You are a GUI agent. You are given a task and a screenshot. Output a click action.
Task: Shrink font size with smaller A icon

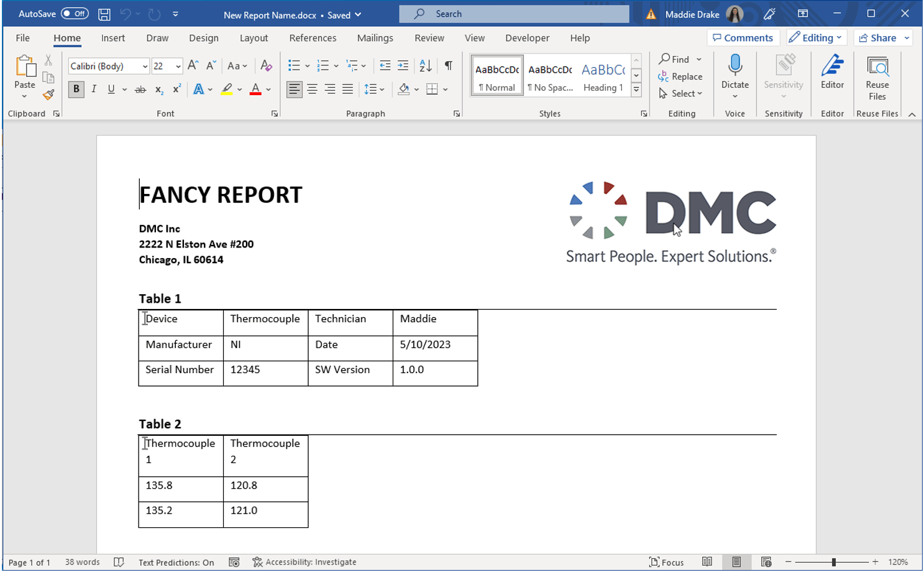coord(211,65)
